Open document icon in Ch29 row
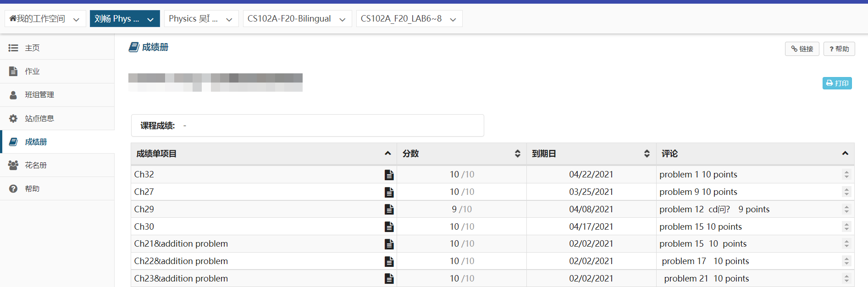Image resolution: width=868 pixels, height=287 pixels. (389, 210)
